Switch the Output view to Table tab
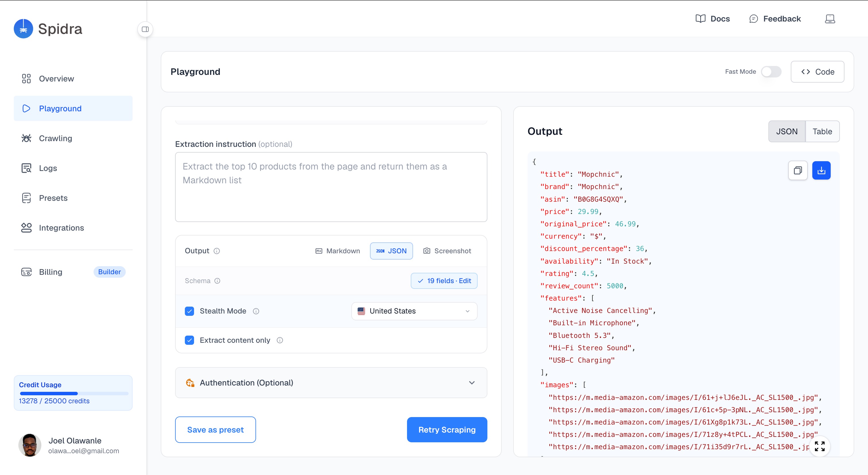 [822, 131]
